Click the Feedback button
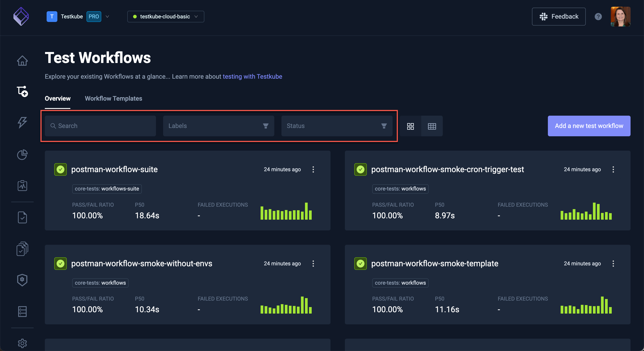Viewport: 644px width, 351px height. point(559,17)
